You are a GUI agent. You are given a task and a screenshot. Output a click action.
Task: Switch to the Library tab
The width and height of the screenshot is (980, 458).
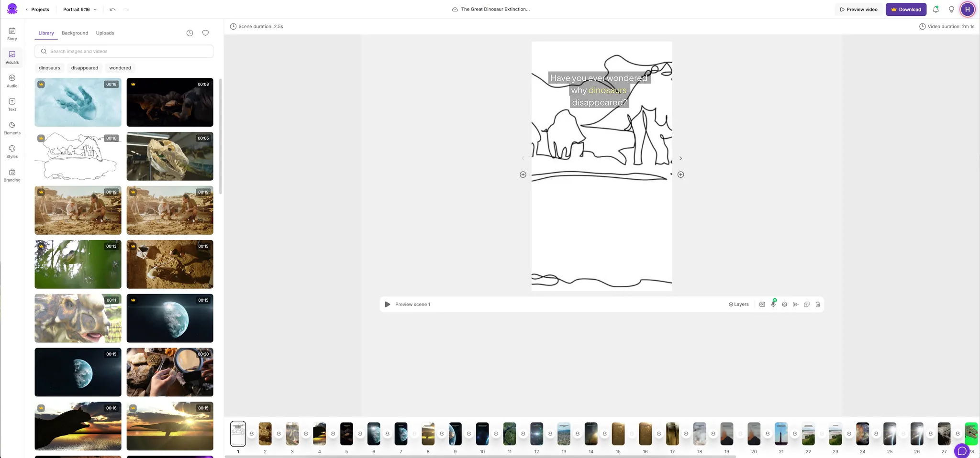[x=46, y=33]
